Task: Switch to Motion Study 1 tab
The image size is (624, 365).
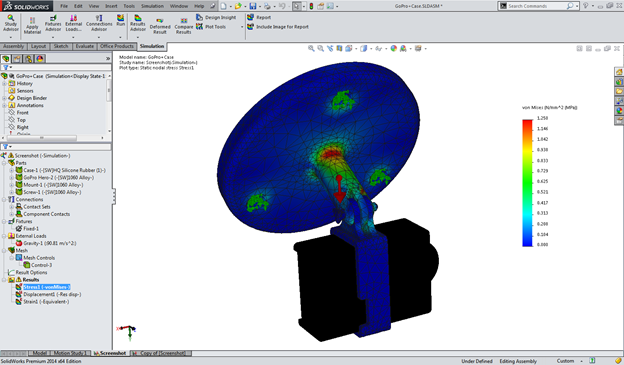Action: [70, 353]
